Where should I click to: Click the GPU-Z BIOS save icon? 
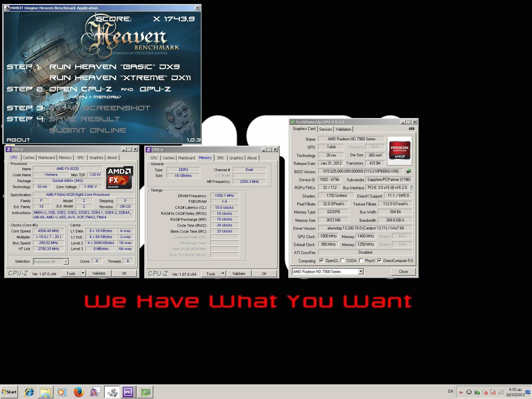click(x=409, y=171)
